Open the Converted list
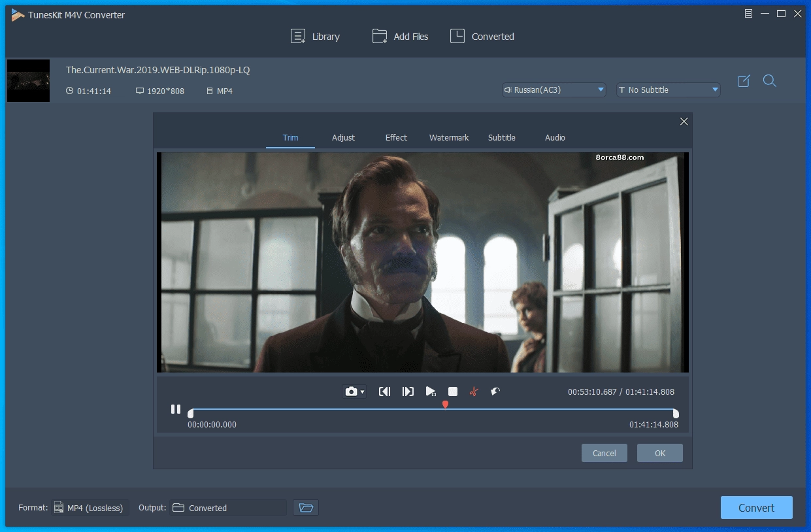 [482, 37]
